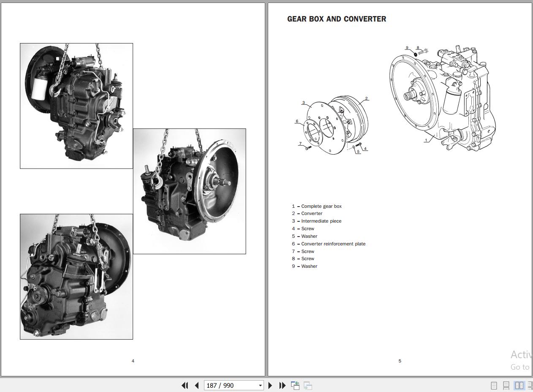Image resolution: width=533 pixels, height=392 pixels.
Task: Click the bottom-left gearbox photo
Action: tap(76, 276)
